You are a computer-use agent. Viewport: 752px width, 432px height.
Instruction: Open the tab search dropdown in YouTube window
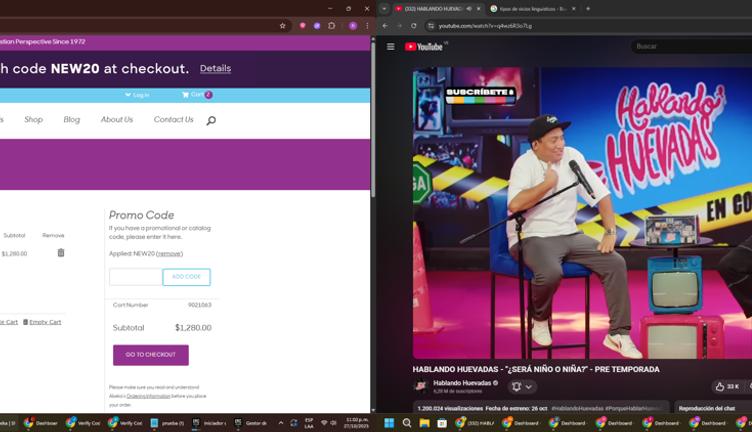384,9
